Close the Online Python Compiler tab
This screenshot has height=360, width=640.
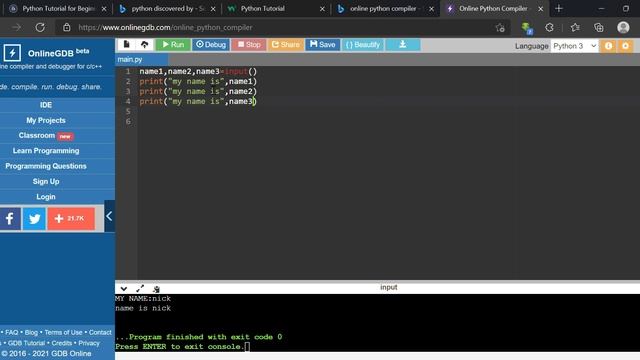point(540,9)
